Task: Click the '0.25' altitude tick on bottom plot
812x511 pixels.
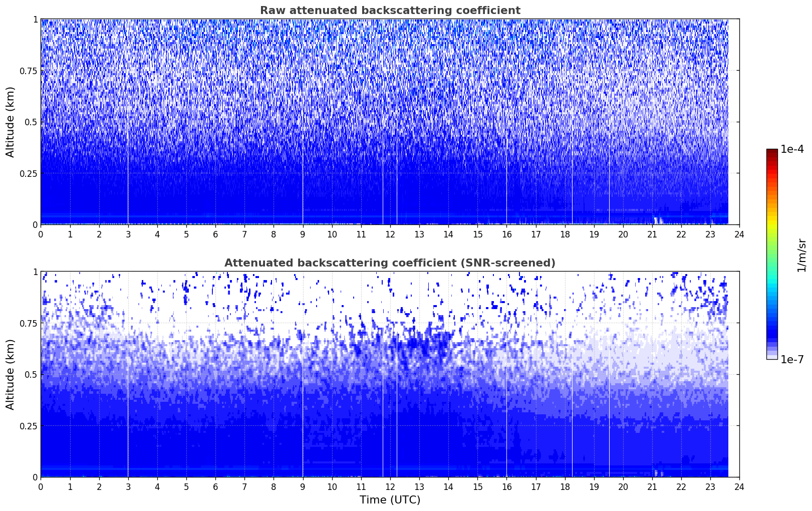Action: pos(29,426)
